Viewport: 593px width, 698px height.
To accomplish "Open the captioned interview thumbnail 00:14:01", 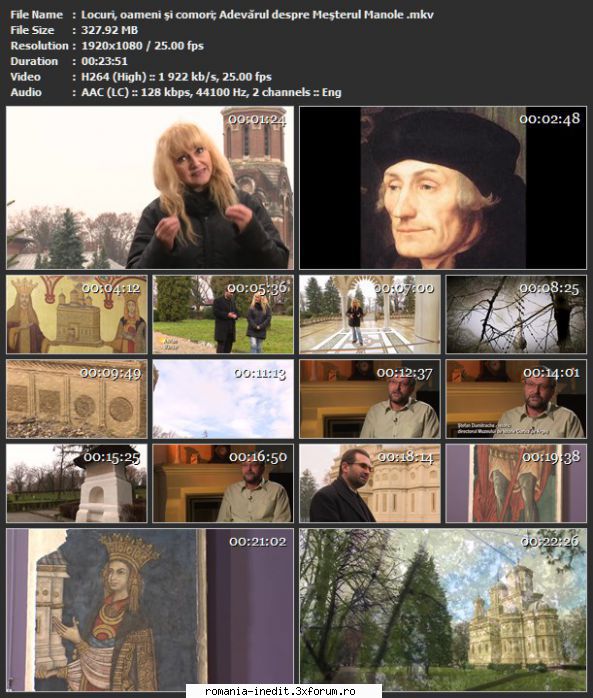I will coord(516,399).
